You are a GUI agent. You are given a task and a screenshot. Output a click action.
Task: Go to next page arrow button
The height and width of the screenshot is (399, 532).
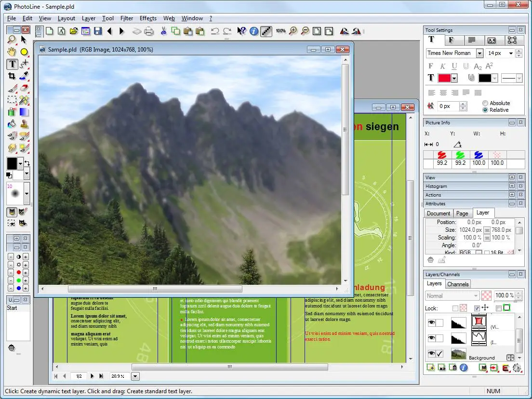[x=92, y=376]
